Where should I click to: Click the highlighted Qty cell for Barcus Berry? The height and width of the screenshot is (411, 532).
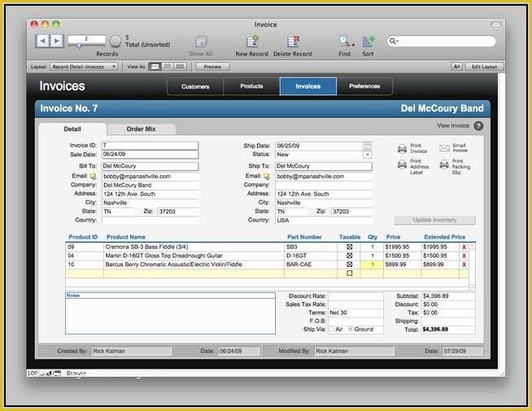[372, 265]
